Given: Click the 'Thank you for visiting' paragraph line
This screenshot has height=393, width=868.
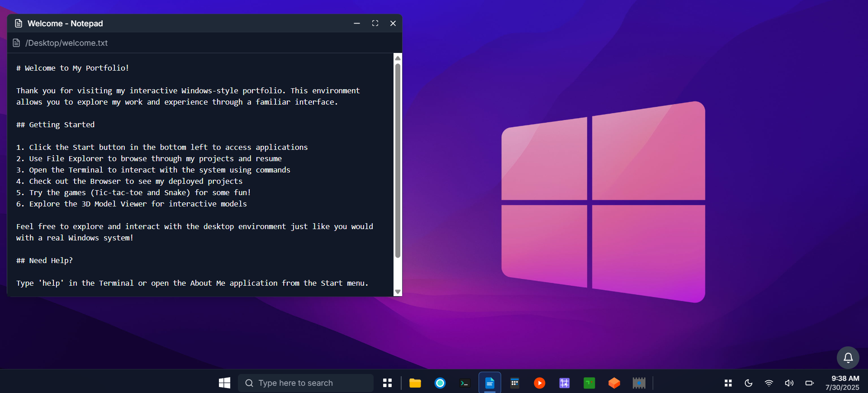Looking at the screenshot, I should coord(188,91).
